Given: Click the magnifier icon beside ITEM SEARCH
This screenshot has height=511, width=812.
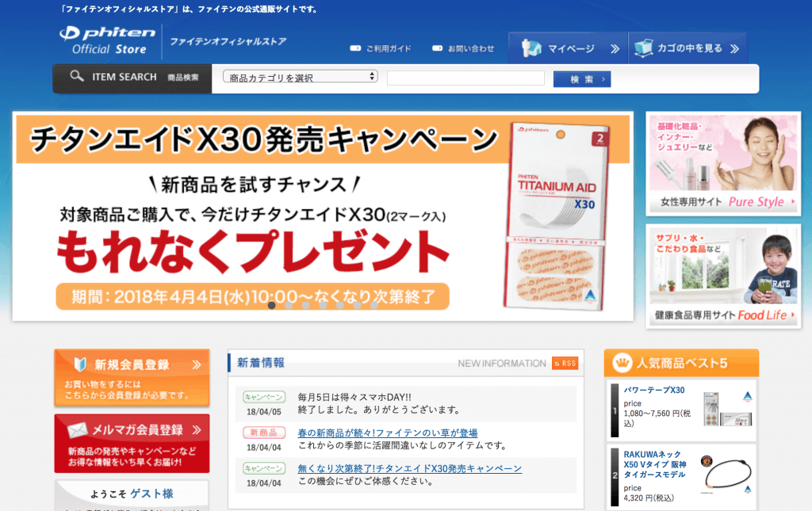Looking at the screenshot, I should coord(77,76).
